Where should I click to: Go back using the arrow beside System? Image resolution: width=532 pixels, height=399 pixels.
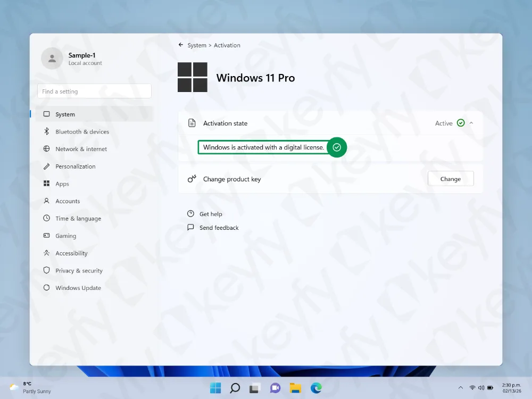coord(181,45)
